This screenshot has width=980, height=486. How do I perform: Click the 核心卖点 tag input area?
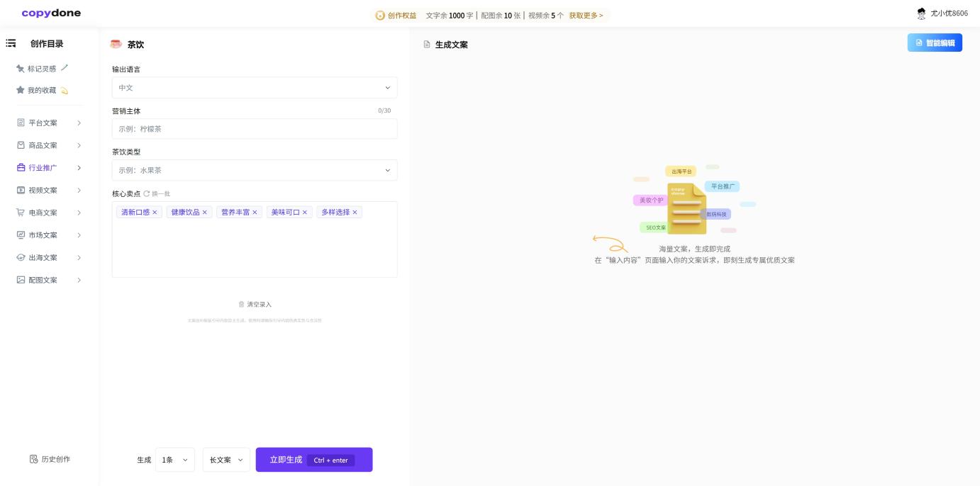[x=255, y=239]
